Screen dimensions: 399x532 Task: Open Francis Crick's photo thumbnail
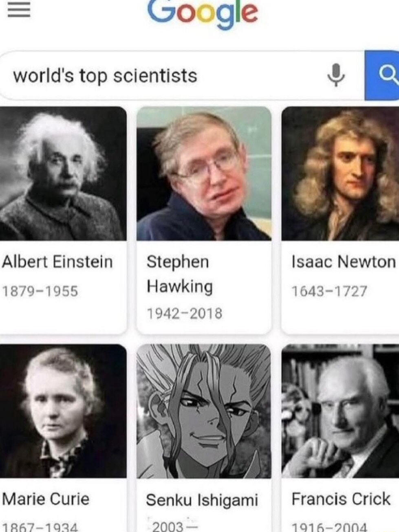[340, 411]
